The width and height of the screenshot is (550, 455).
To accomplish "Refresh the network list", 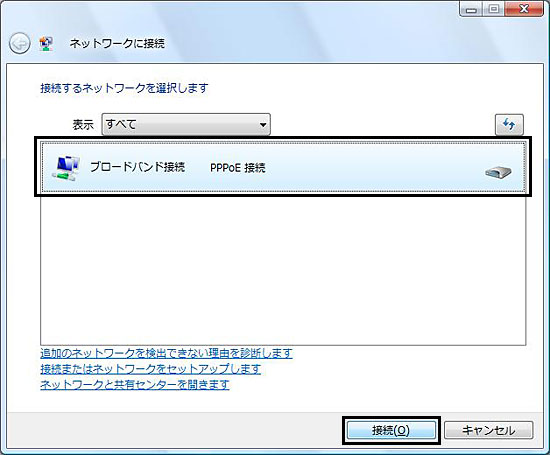I will click(x=509, y=124).
